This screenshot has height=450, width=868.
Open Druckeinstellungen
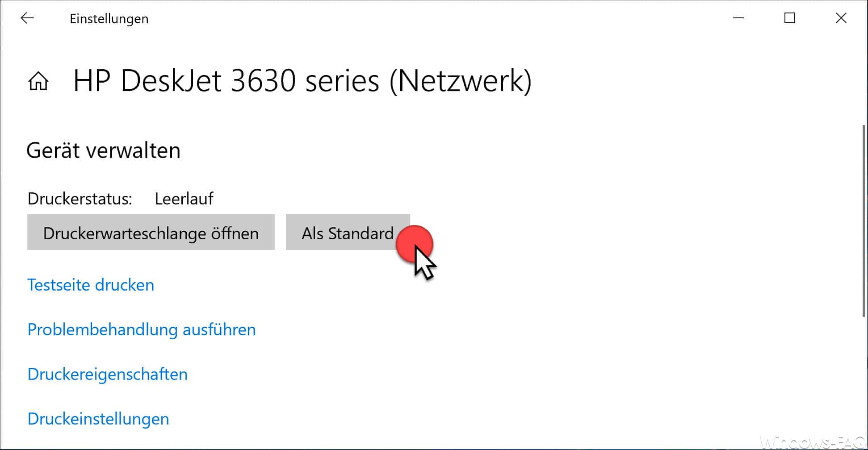pos(98,418)
